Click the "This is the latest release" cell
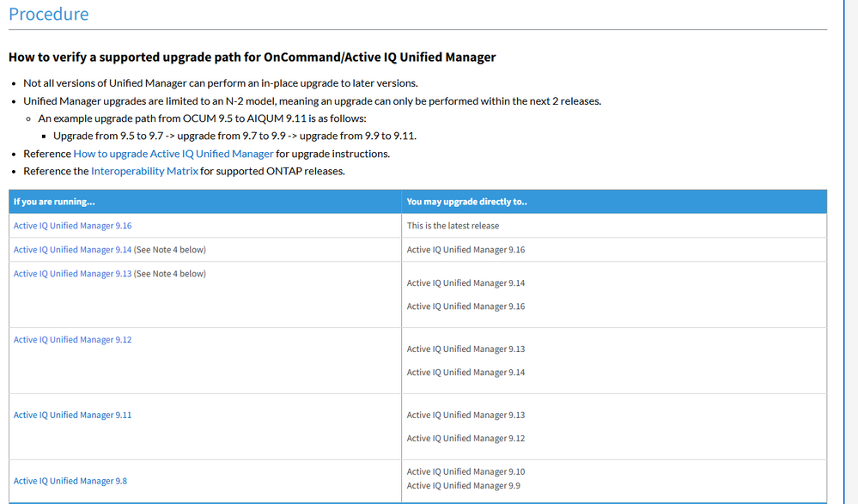Screen dimensions: 858x504 click(x=453, y=226)
